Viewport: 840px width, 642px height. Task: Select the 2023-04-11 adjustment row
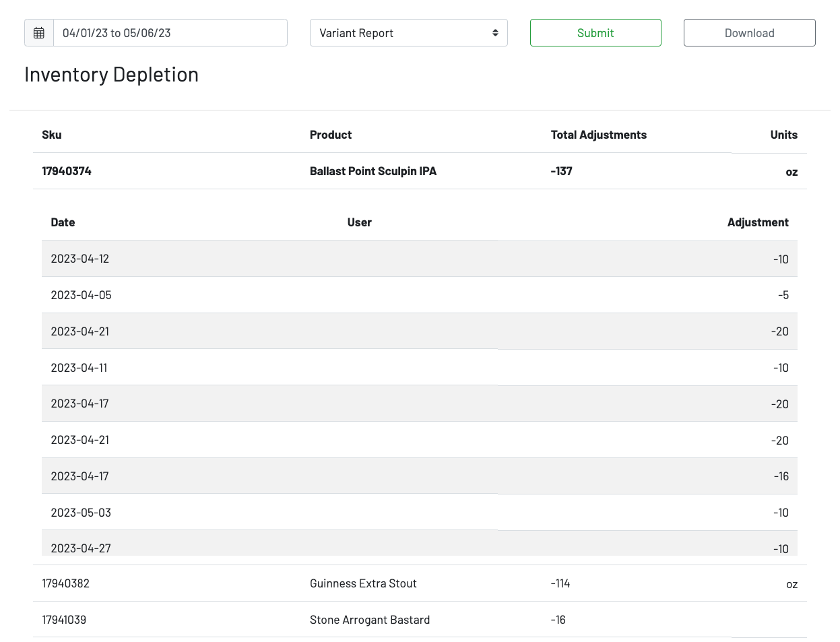click(419, 368)
